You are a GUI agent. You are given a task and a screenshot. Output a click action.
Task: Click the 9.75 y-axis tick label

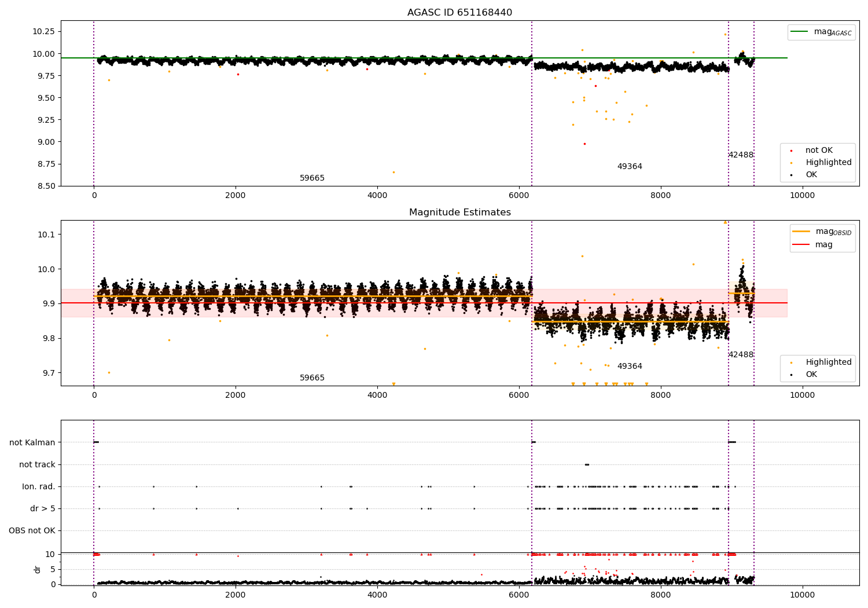pyautogui.click(x=46, y=76)
